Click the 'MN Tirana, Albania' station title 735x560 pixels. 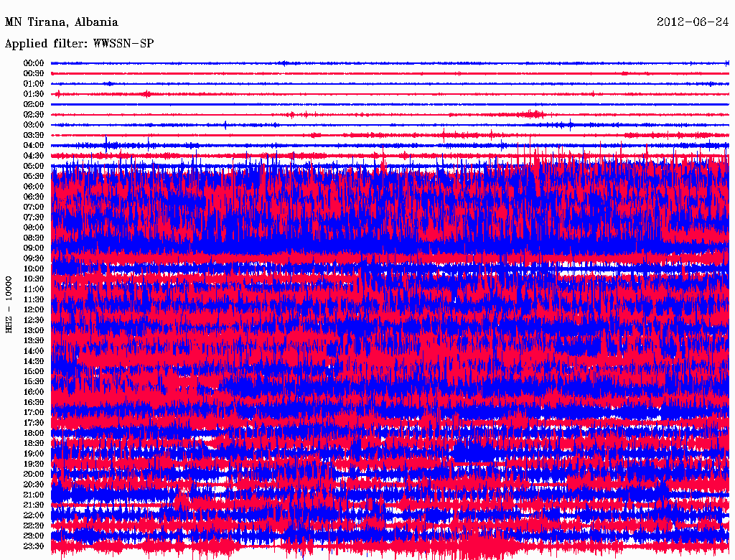[x=62, y=22]
